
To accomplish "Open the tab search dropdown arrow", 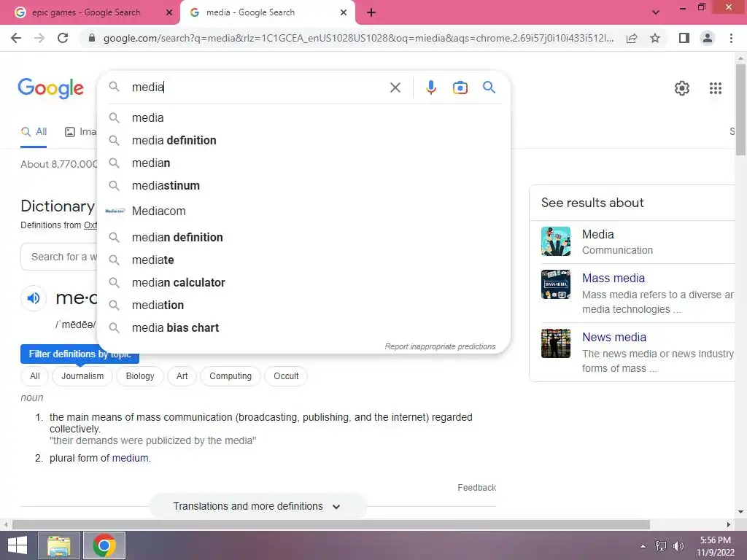I will click(656, 12).
